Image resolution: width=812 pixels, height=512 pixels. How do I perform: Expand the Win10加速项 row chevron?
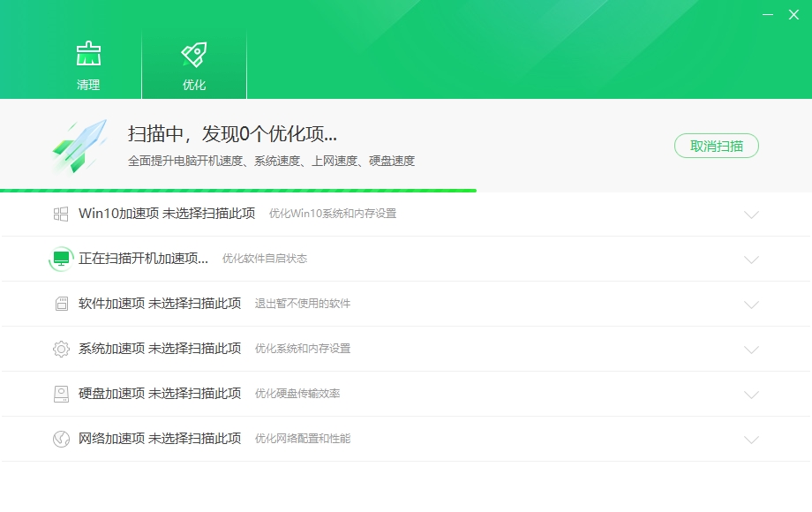pyautogui.click(x=751, y=215)
